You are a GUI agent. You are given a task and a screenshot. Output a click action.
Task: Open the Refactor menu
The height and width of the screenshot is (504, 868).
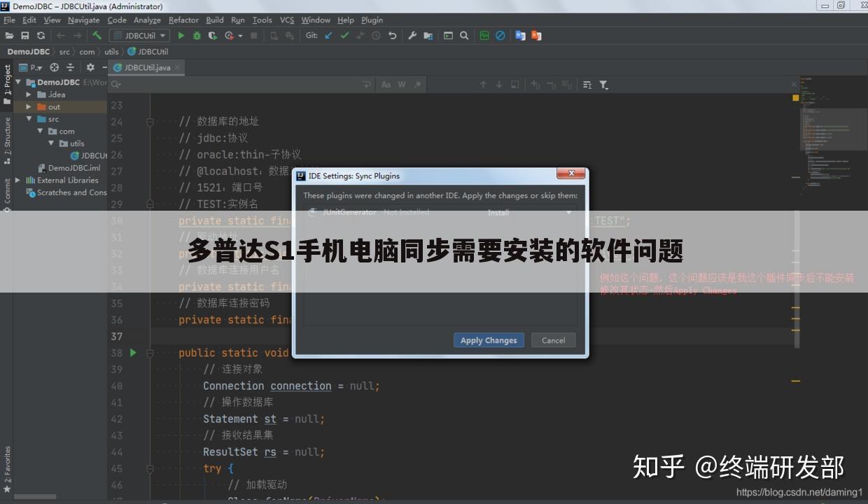click(x=183, y=20)
